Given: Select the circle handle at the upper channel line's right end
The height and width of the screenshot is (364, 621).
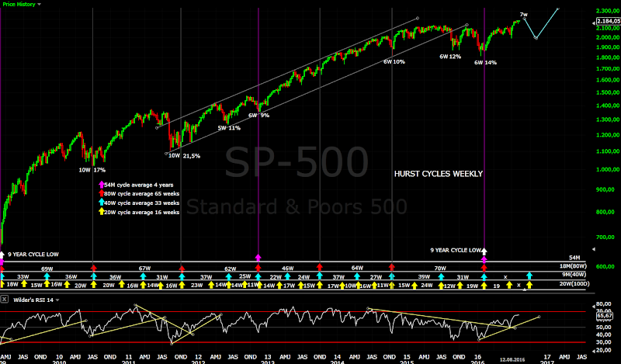Looking at the screenshot, I should click(x=418, y=18).
